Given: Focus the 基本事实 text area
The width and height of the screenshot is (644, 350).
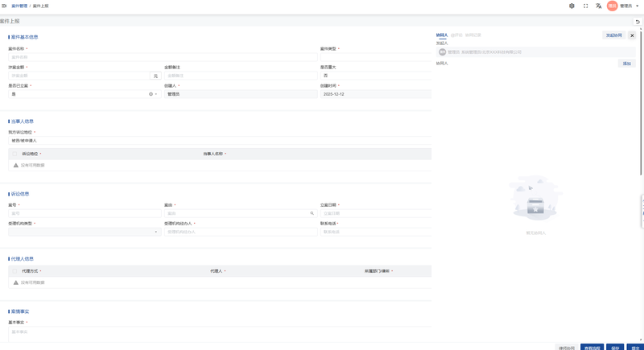Looking at the screenshot, I should tap(220, 334).
